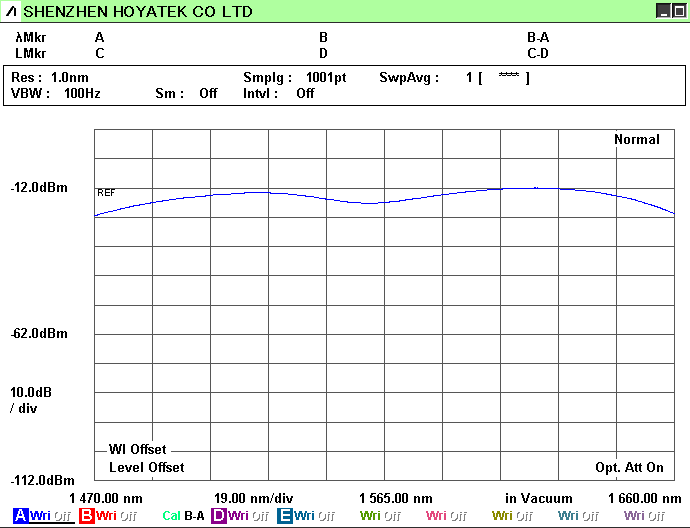Click the '10.0dB / div' scale label
Screen dimensions: 690x528
[31, 400]
